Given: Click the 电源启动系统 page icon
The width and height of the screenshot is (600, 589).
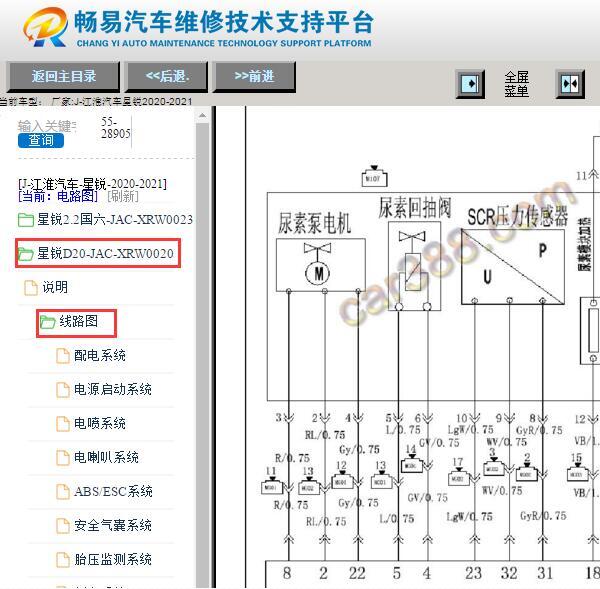Looking at the screenshot, I should coord(63,390).
